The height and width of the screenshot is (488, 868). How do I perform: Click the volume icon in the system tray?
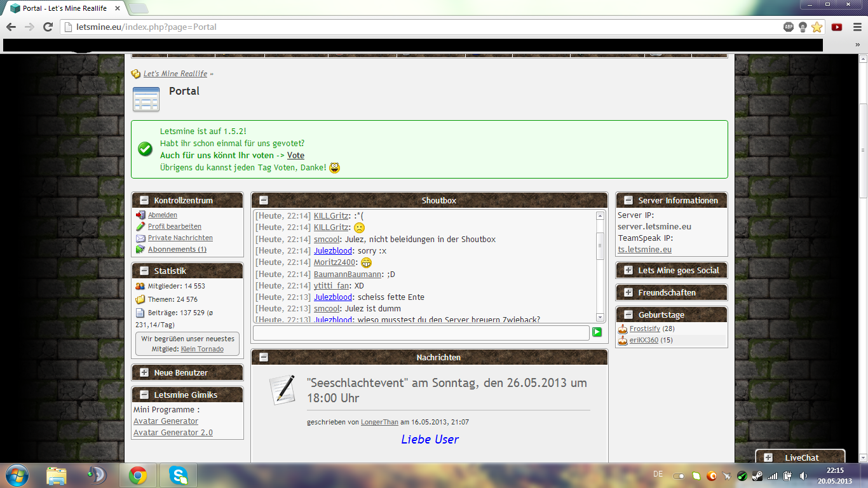[804, 475]
